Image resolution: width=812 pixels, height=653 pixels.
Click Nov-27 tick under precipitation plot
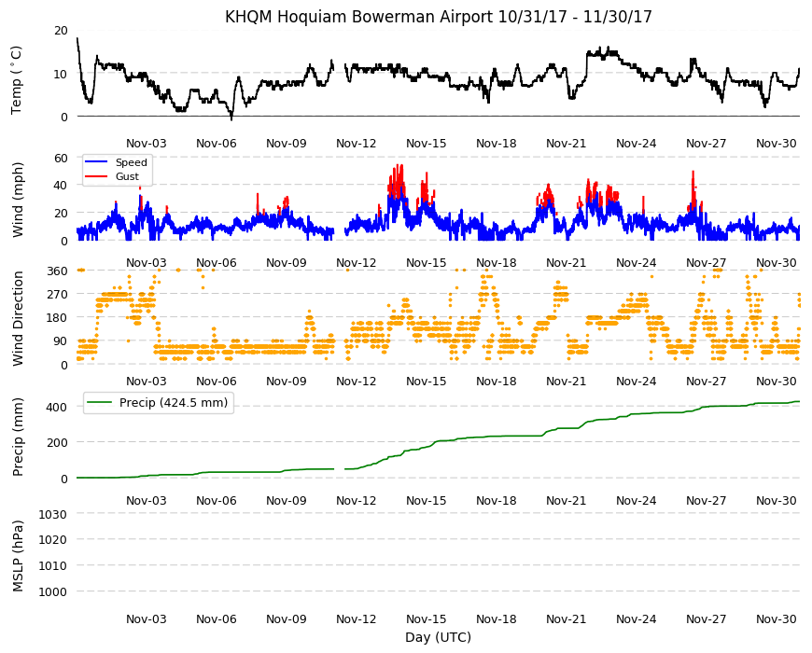pos(706,500)
